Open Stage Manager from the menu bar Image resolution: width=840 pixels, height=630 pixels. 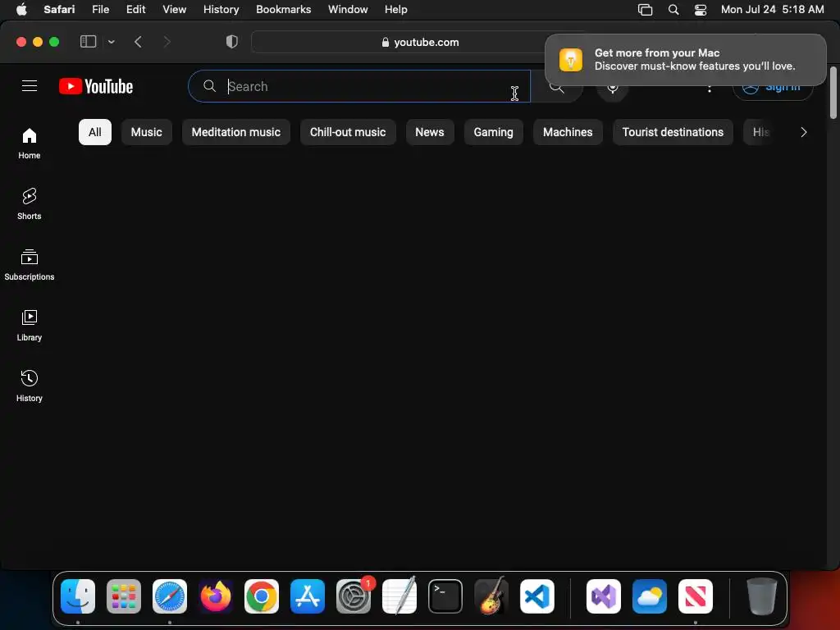click(645, 10)
